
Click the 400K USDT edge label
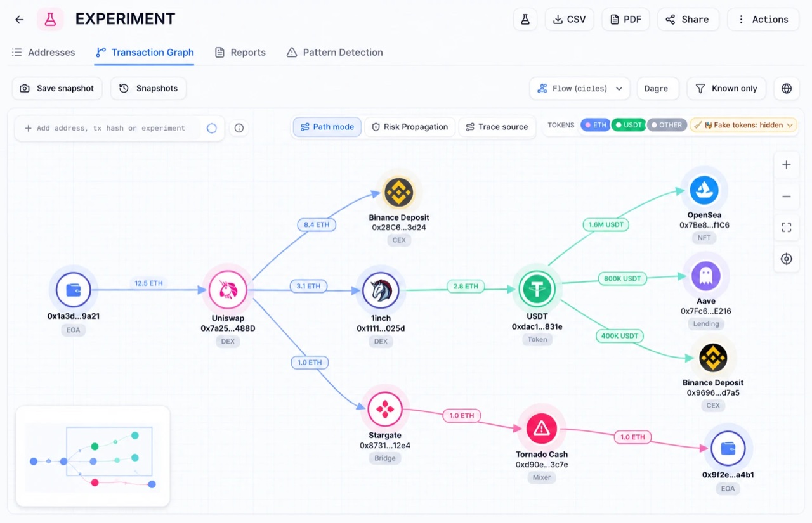pyautogui.click(x=619, y=336)
